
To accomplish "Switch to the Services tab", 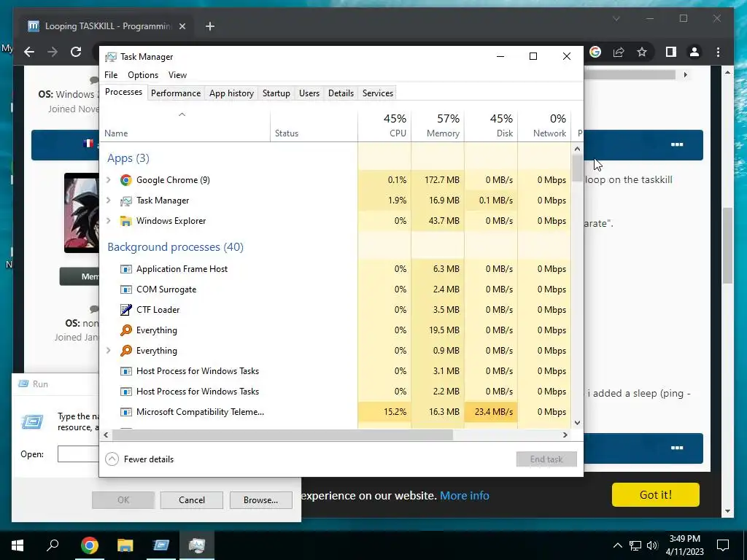I will tap(378, 93).
